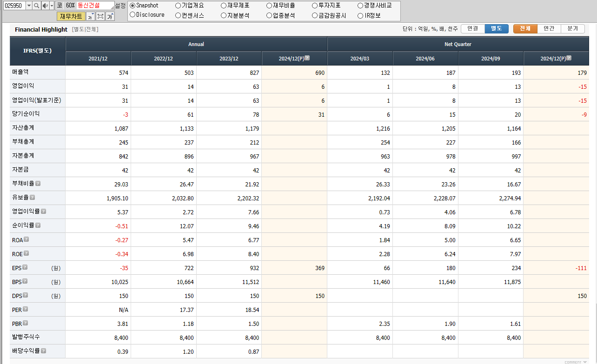Click help icon next to 유보율
This screenshot has width=597, height=364.
(32, 198)
